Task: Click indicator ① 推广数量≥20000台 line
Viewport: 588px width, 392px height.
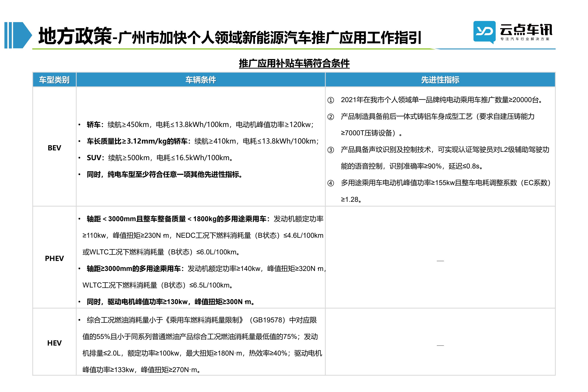Action: (x=435, y=100)
